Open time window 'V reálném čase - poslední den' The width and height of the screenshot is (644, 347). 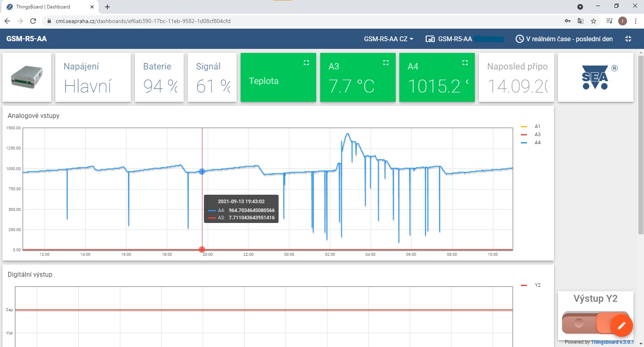point(564,39)
